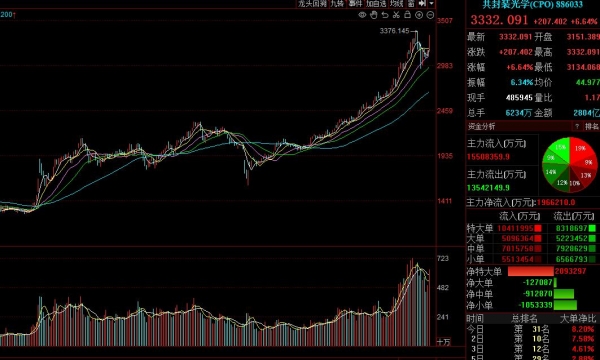Click the 小单 outflow value 6566793
Viewport: 600px width, 360px height.
click(571, 259)
